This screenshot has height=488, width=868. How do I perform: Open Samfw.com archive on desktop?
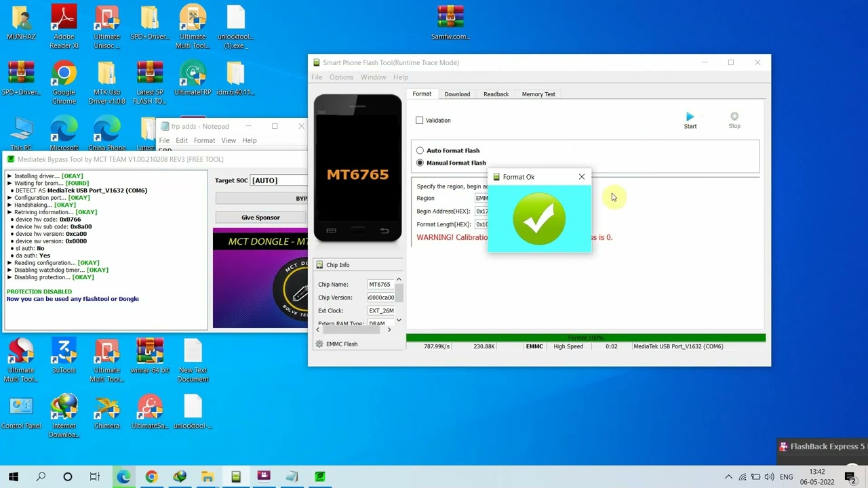450,22
